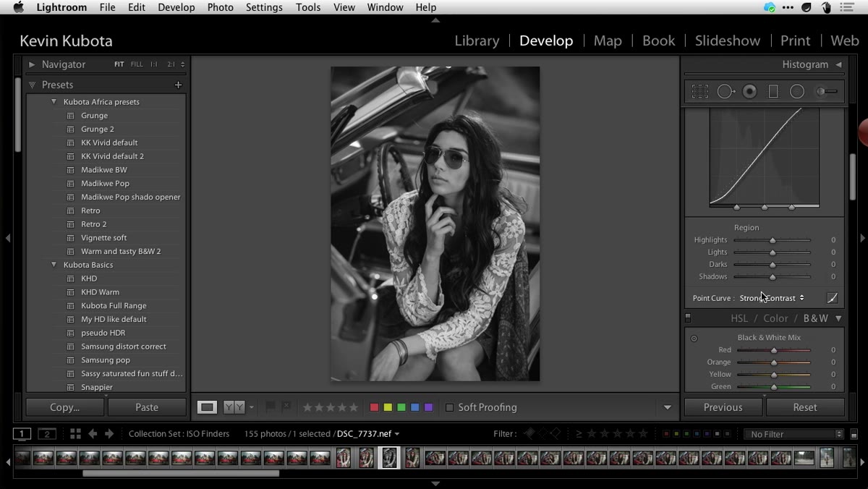
Task: Enable the Soft Proofing checkbox
Action: 449,407
